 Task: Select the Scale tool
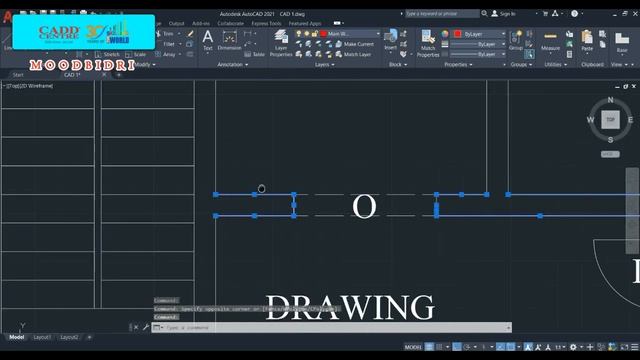tap(136, 54)
